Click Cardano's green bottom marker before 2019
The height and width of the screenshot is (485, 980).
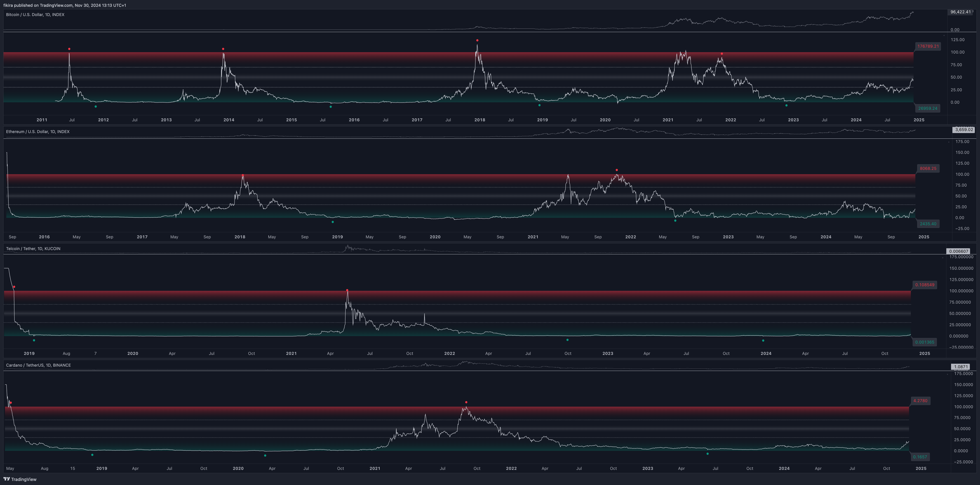point(92,455)
